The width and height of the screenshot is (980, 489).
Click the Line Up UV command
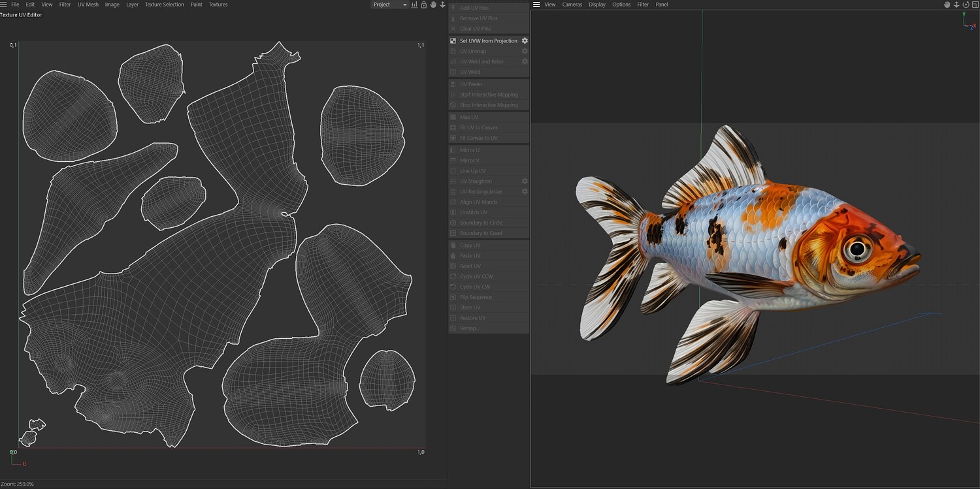(489, 171)
